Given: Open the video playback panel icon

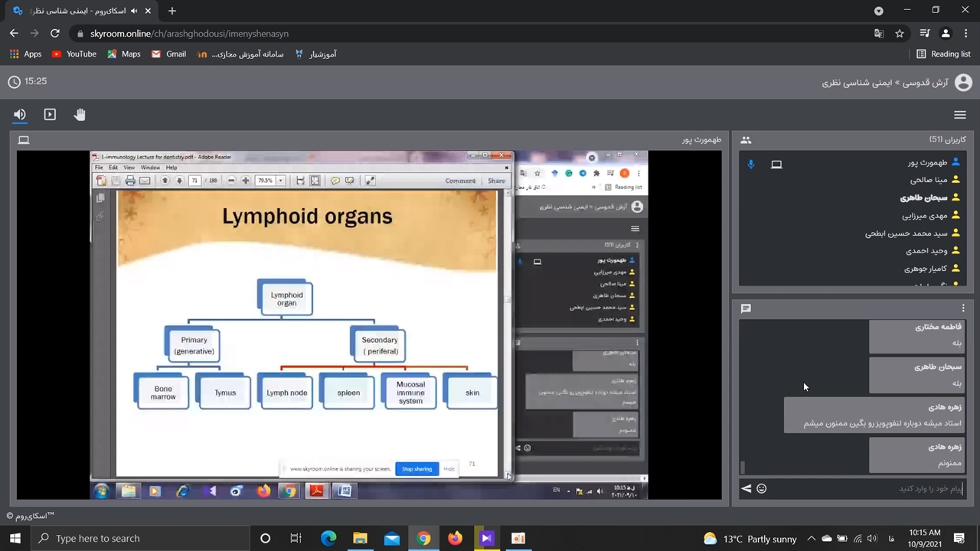Looking at the screenshot, I should pyautogui.click(x=50, y=115).
